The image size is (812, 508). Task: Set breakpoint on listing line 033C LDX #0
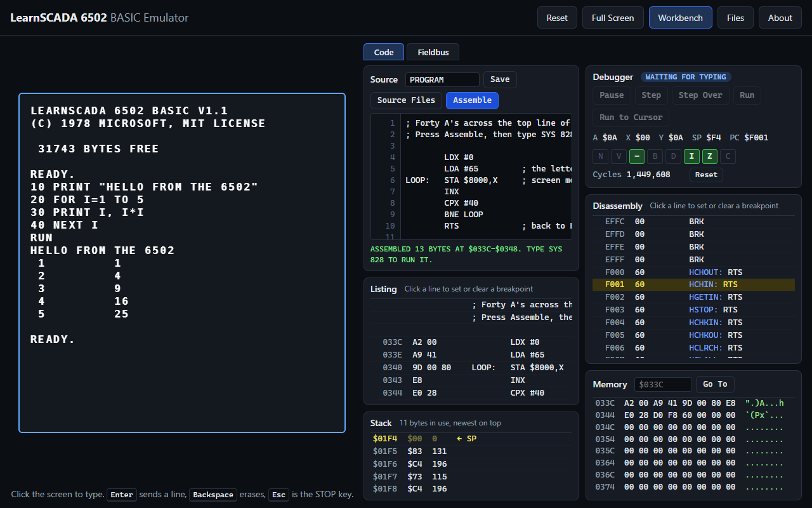471,342
